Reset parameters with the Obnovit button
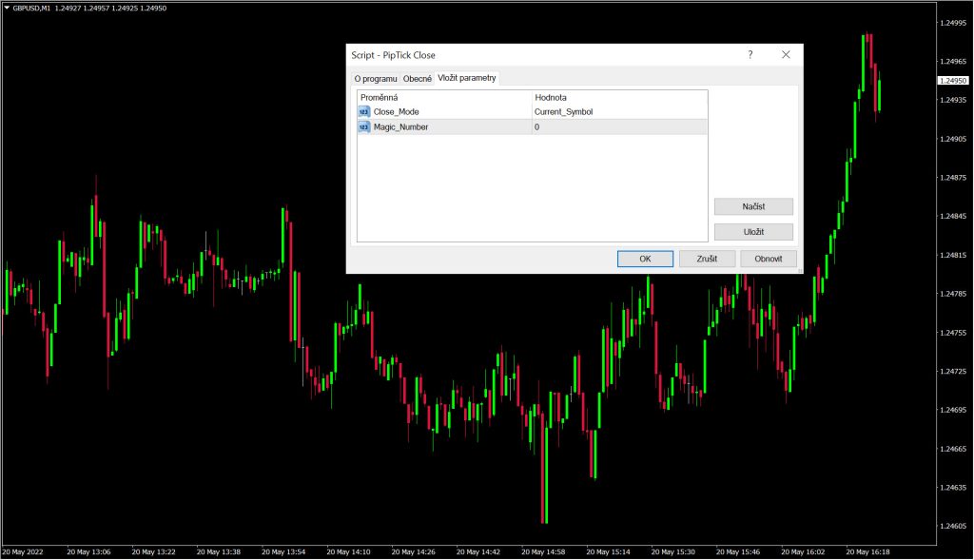974x560 pixels. point(769,258)
